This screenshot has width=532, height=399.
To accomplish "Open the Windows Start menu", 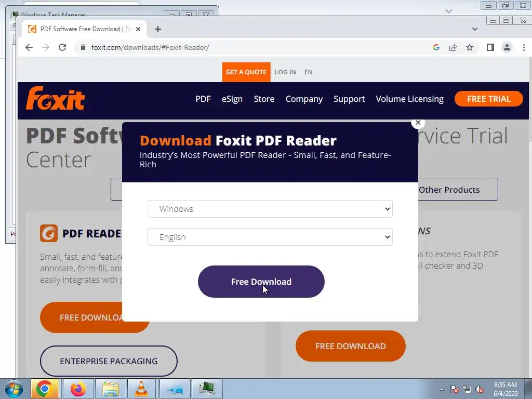I will click(14, 389).
